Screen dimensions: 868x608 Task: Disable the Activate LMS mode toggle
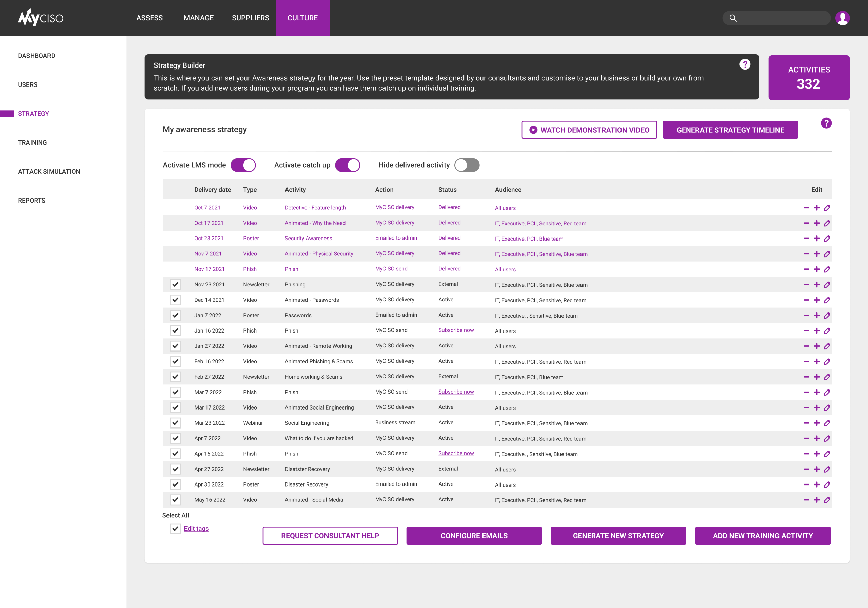click(243, 165)
